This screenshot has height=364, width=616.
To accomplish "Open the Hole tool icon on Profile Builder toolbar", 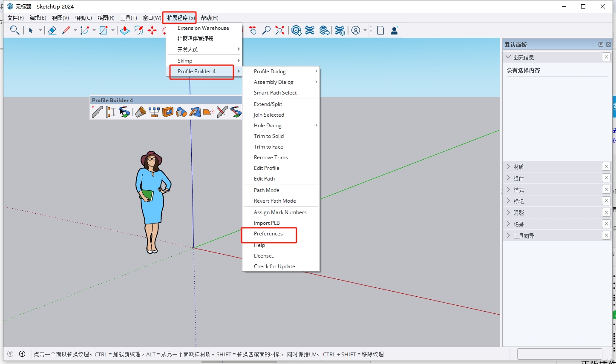I will (x=168, y=112).
